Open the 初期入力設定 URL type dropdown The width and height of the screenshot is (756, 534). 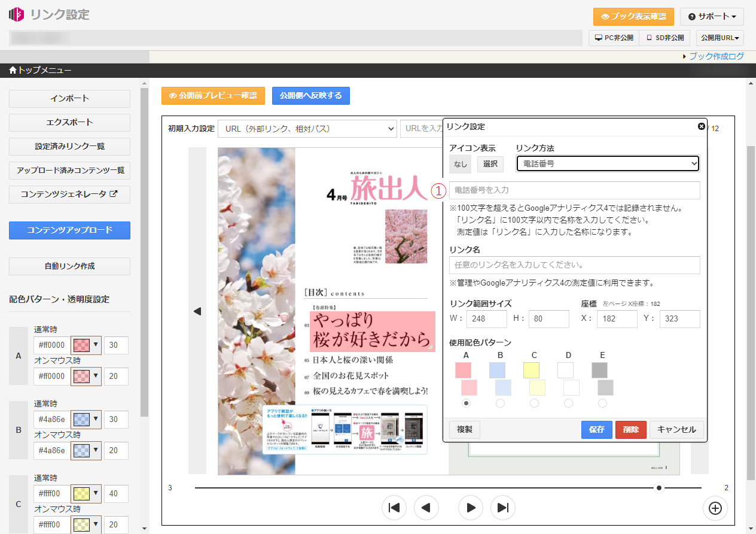(307, 129)
